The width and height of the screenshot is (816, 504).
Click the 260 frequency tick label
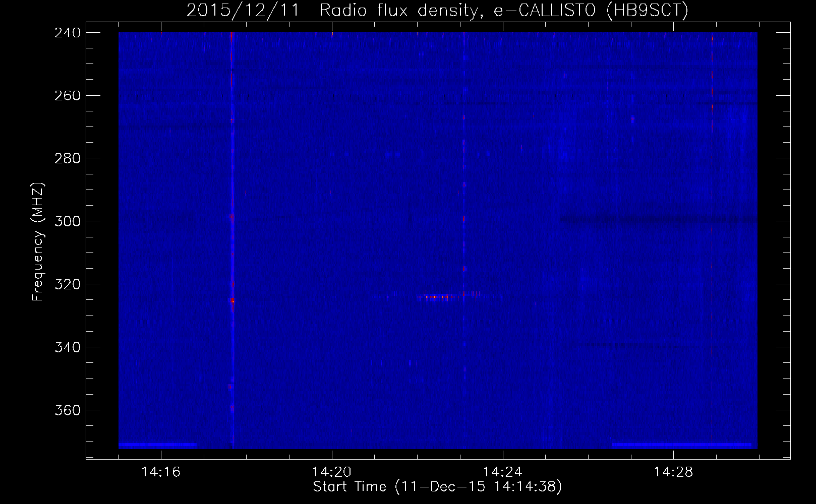click(x=67, y=96)
